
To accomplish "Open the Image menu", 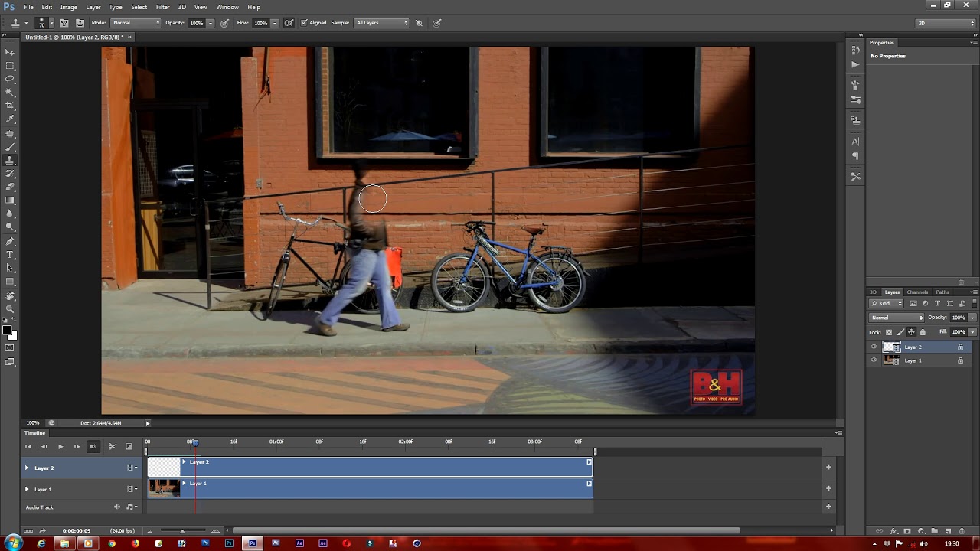I will pyautogui.click(x=69, y=7).
